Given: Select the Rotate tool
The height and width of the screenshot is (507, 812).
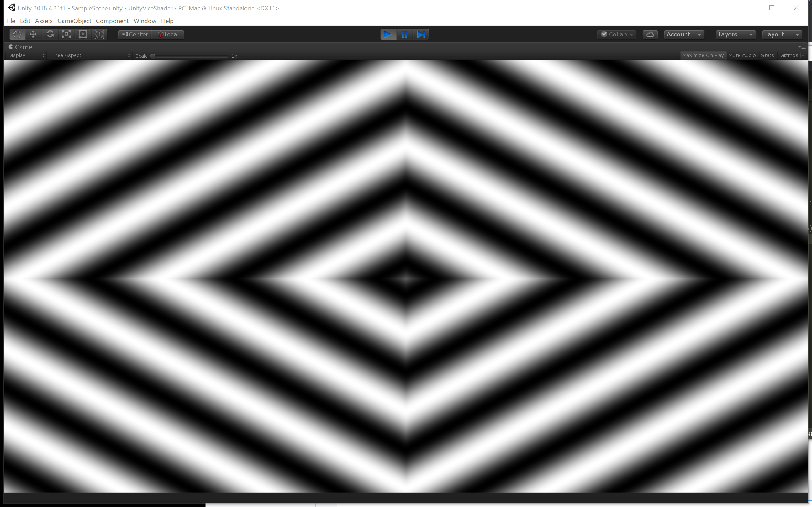Looking at the screenshot, I should (x=50, y=34).
